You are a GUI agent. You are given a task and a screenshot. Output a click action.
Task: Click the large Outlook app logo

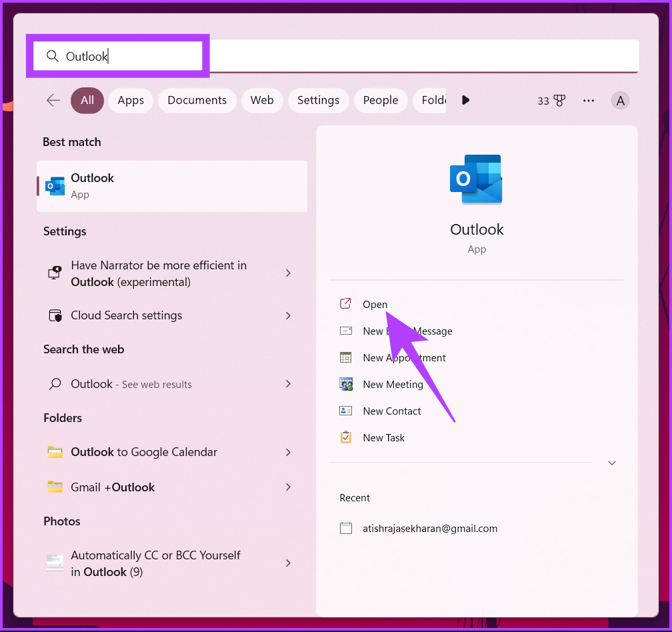pyautogui.click(x=476, y=179)
